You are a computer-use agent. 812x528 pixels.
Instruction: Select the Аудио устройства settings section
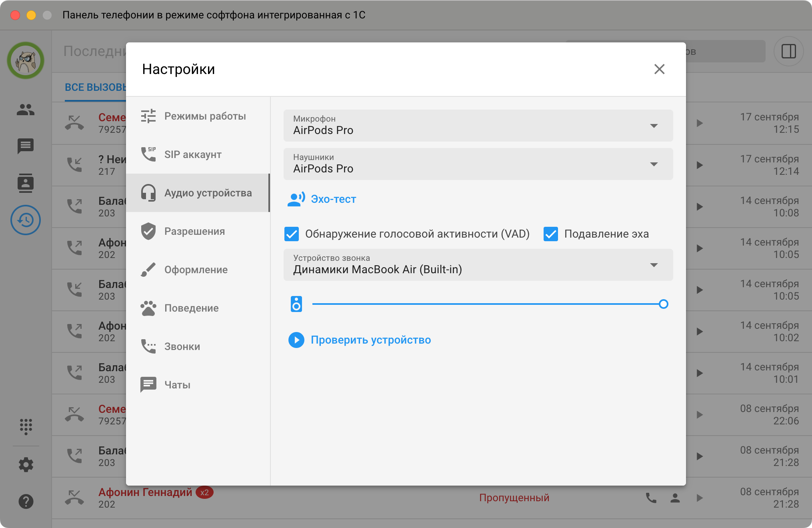[x=198, y=193]
